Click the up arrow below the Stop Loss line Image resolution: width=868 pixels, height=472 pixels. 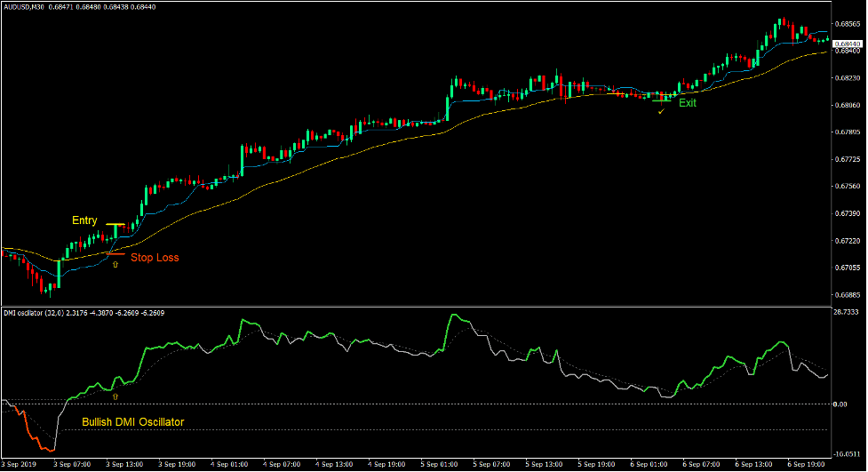(115, 265)
